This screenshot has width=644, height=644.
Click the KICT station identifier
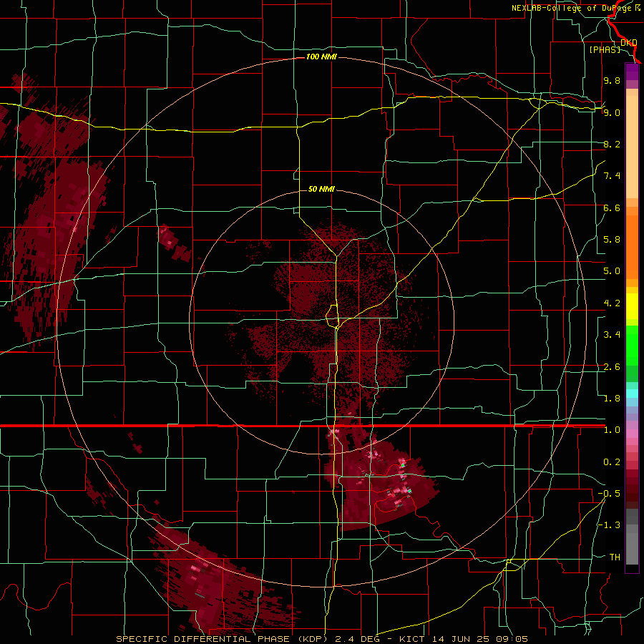click(x=411, y=639)
